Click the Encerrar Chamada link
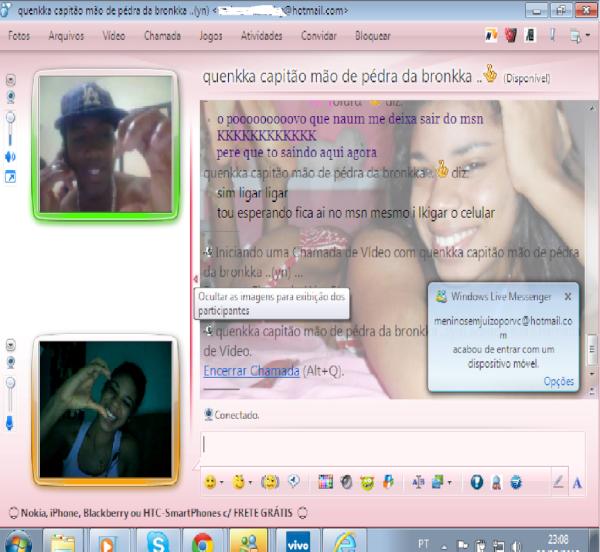Screen dimensions: 600x552 pyautogui.click(x=251, y=371)
